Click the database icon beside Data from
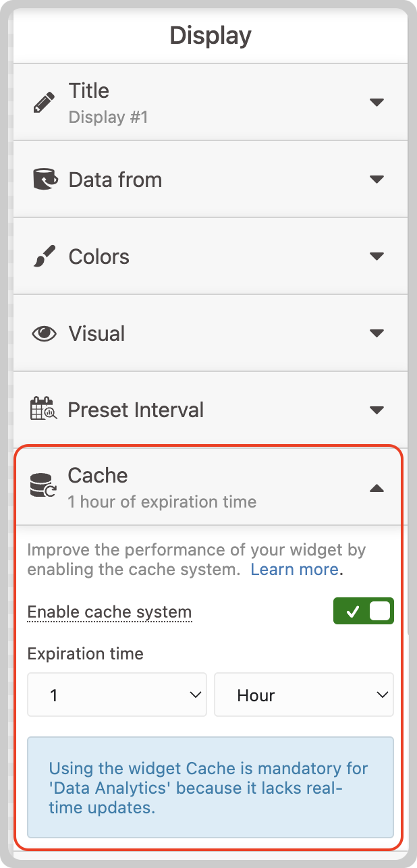Viewport: 417px width, 868px height. (44, 180)
